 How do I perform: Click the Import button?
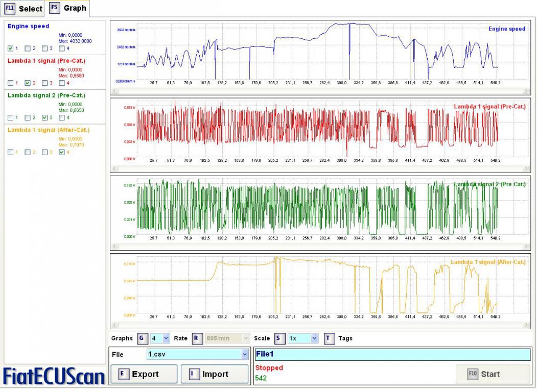click(215, 374)
